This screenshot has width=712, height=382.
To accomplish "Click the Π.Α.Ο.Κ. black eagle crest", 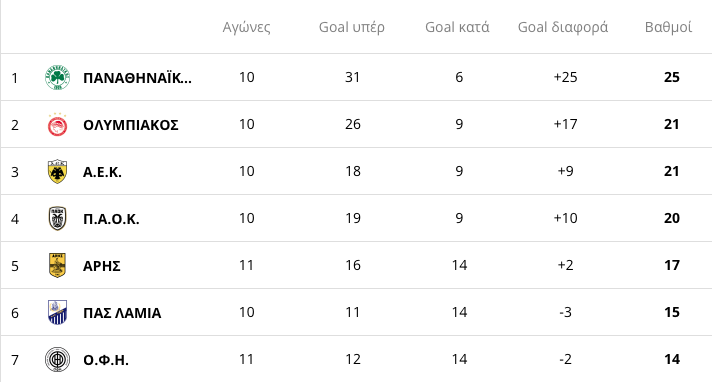I will tap(58, 218).
